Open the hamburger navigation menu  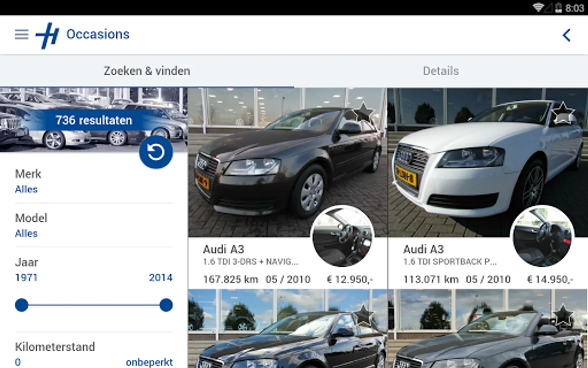(x=22, y=34)
